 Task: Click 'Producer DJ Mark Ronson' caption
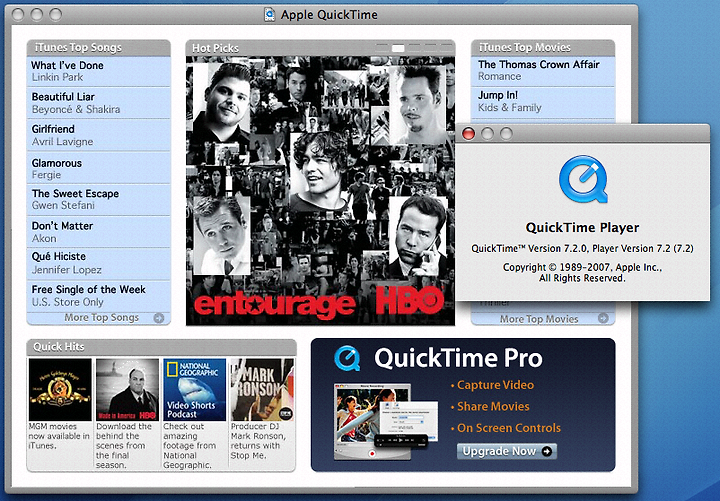258,441
